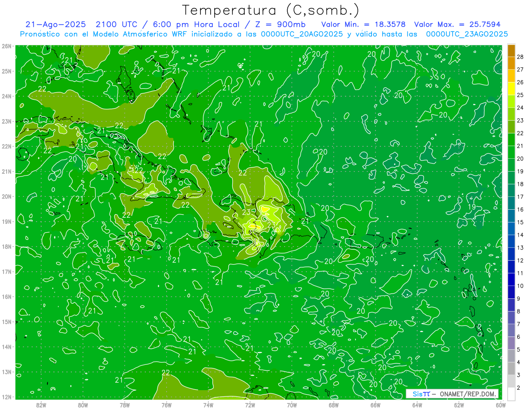This screenshot has height=411, width=532.
Task: Click the latitude axis label "19N"
Action: point(7,222)
